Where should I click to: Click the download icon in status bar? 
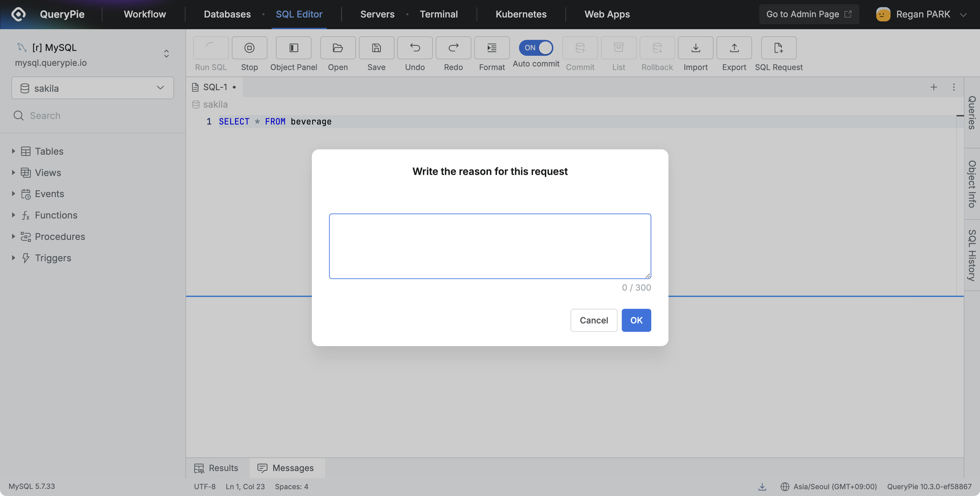pos(762,487)
